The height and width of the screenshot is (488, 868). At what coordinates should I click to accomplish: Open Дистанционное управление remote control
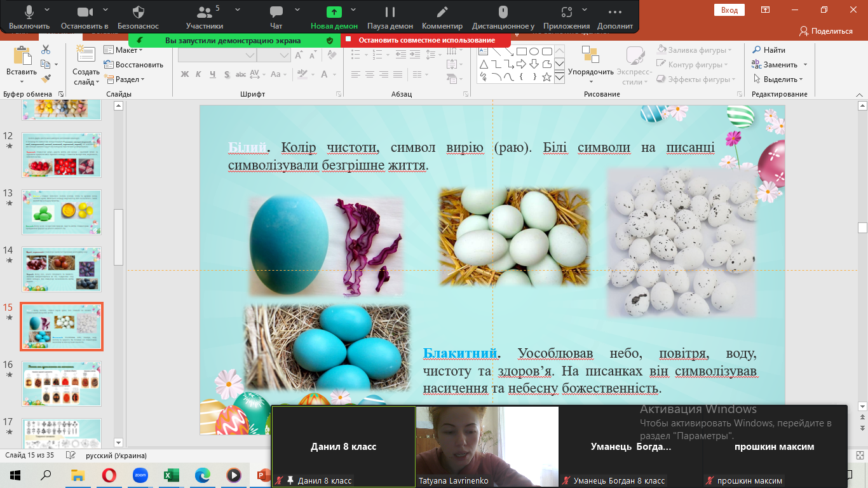pyautogui.click(x=503, y=17)
